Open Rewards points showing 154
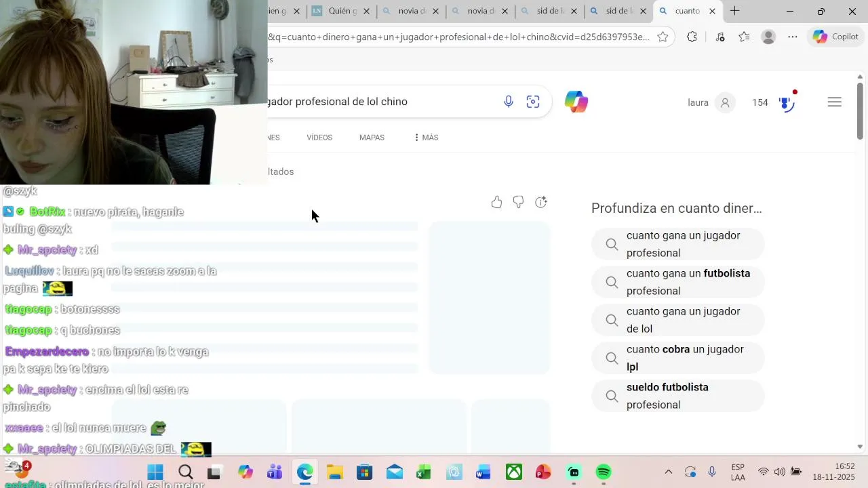Viewport: 868px width, 488px height. (759, 102)
